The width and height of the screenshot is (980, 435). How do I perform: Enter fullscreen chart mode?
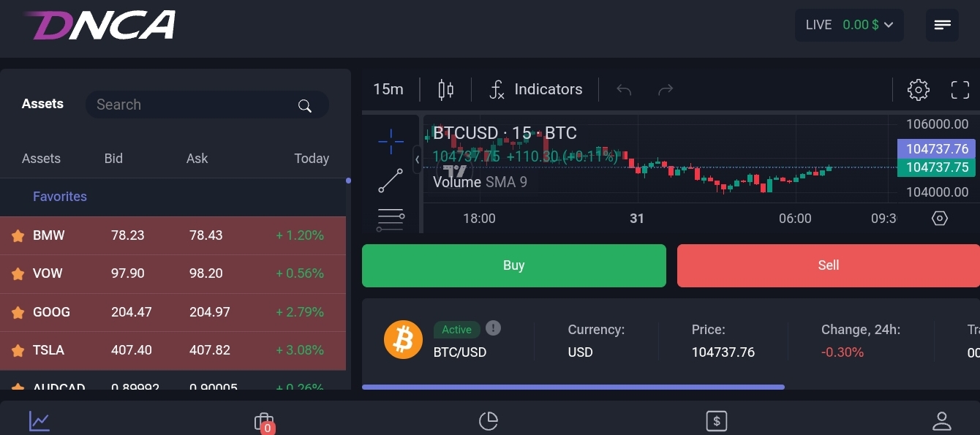pos(960,90)
